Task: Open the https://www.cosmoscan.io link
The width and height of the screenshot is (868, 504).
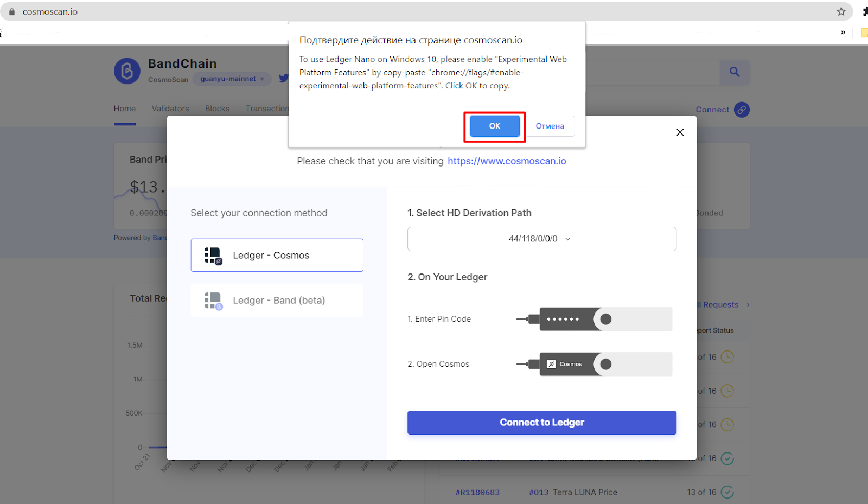Action: point(507,161)
